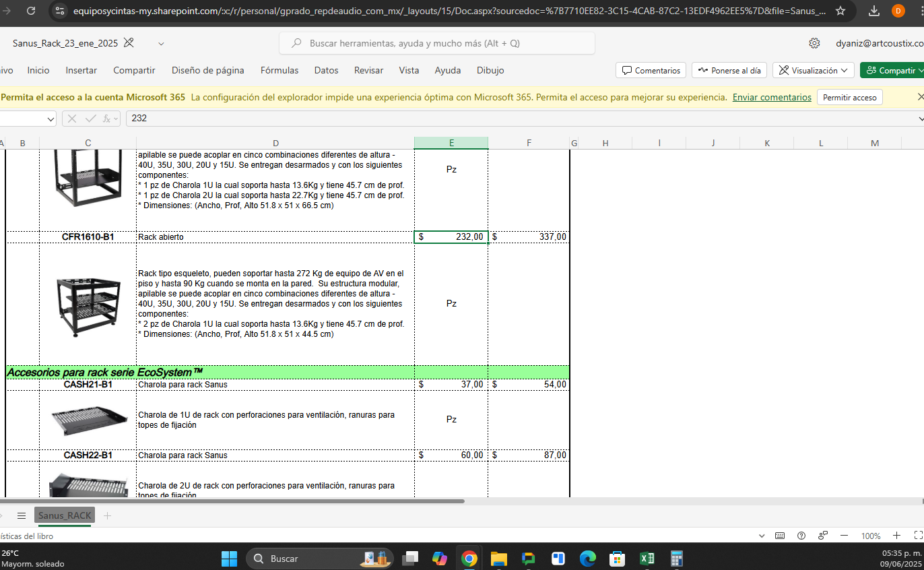Screen dimensions: 924x570
Task: Open Chrome downloads
Action: (x=874, y=11)
